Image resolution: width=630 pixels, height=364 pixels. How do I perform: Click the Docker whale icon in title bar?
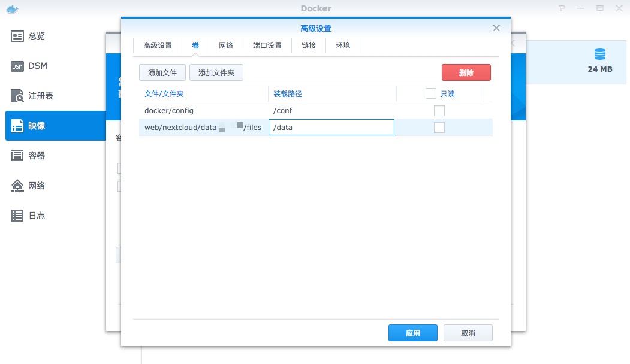coord(10,8)
